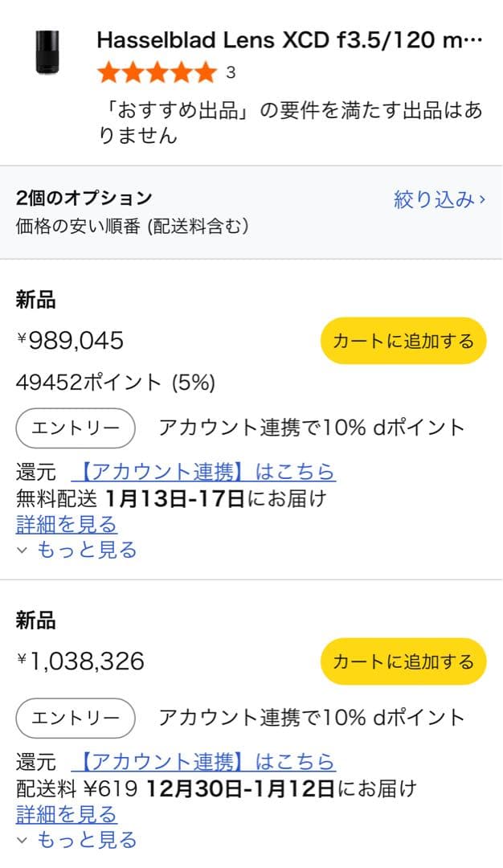
Task: Click the orange five-star rating icons
Action: [157, 73]
